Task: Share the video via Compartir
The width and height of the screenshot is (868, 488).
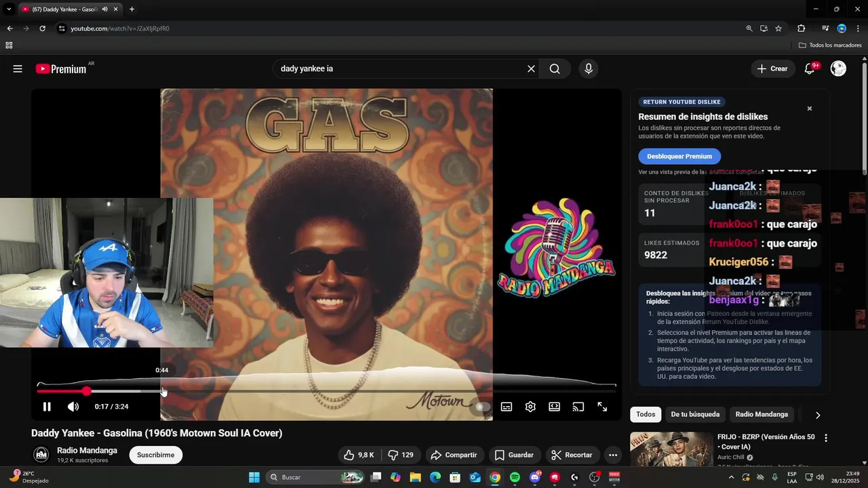Action: (454, 455)
